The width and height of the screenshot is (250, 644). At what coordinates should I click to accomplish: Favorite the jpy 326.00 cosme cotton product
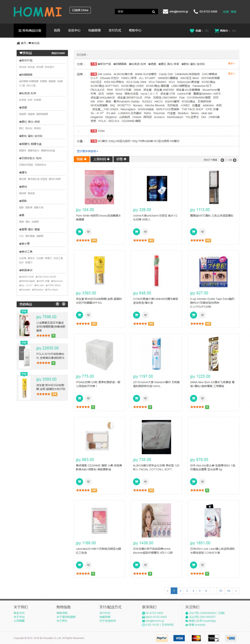(x=145, y=232)
